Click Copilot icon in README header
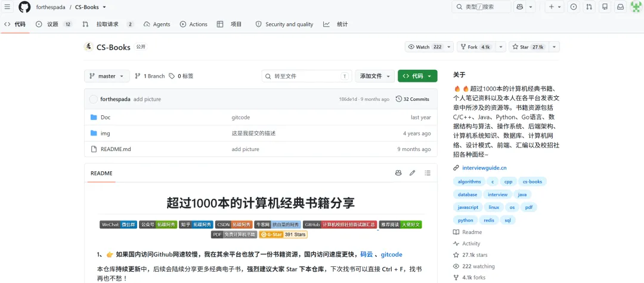This screenshot has width=644, height=283. tap(398, 173)
